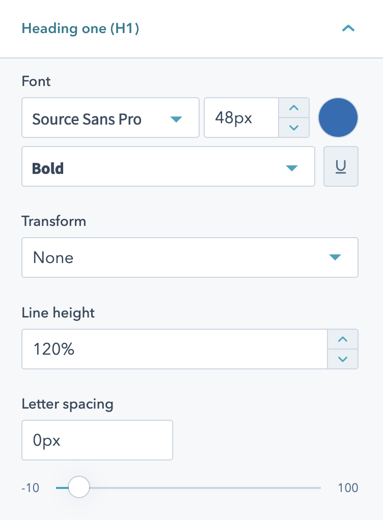Open the Bold font weight dropdown

(168, 166)
